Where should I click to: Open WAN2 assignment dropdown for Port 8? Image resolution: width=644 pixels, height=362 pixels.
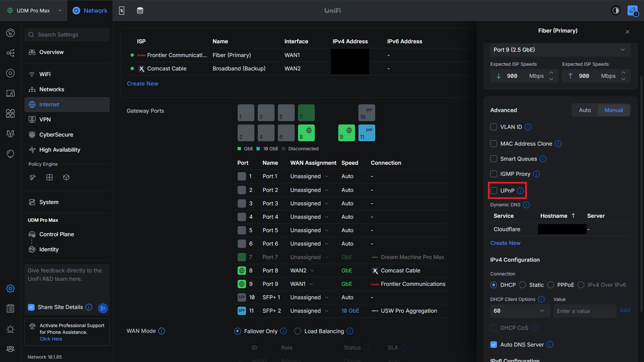click(x=302, y=271)
